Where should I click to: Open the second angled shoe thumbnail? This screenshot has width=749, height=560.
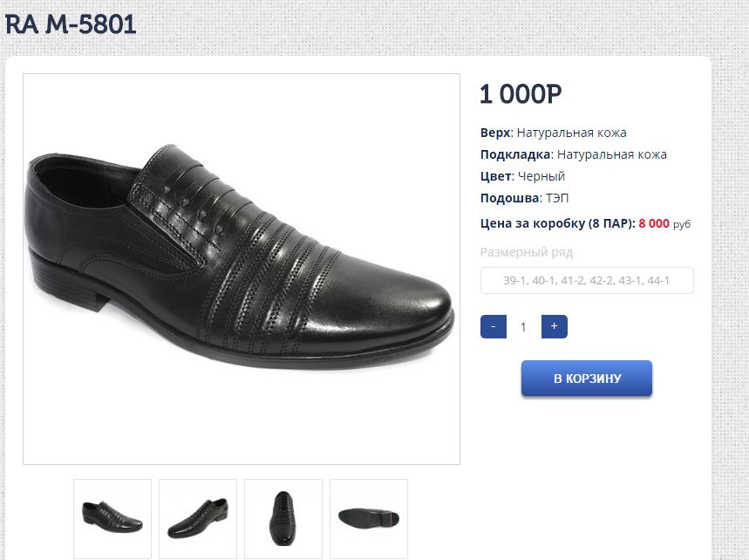click(x=198, y=518)
